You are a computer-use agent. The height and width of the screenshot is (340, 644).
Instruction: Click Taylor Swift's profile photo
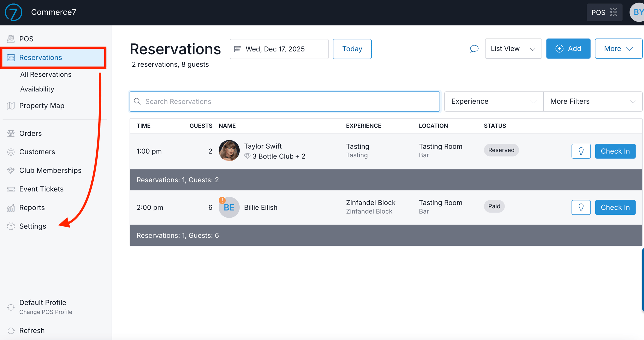tap(229, 151)
